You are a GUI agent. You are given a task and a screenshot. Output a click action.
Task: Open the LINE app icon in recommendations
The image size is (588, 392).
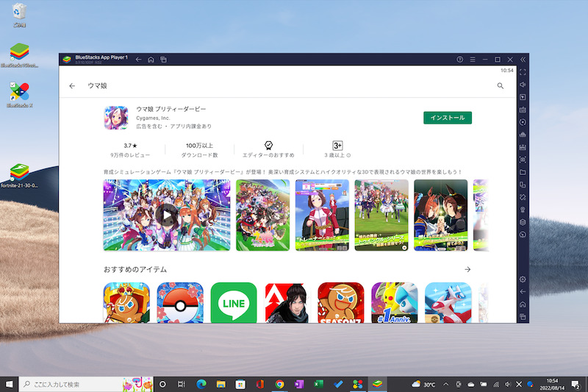click(234, 303)
